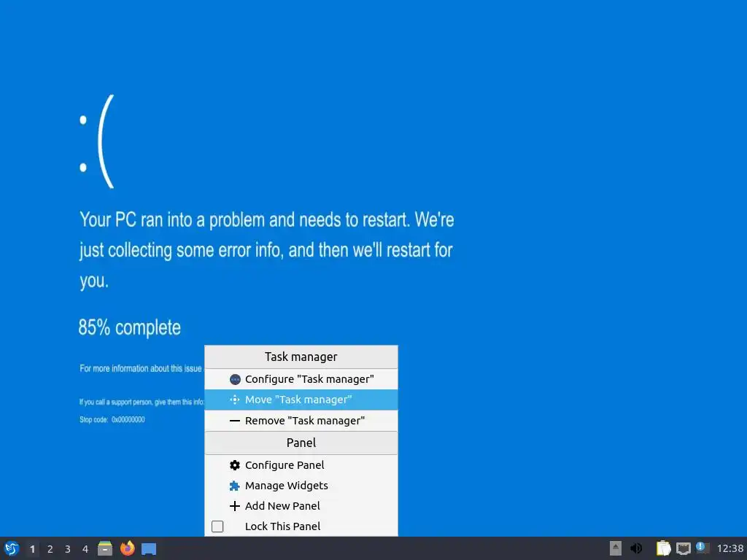Viewport: 747px width, 560px height.
Task: Click the 12:38 clock
Action: (x=729, y=548)
